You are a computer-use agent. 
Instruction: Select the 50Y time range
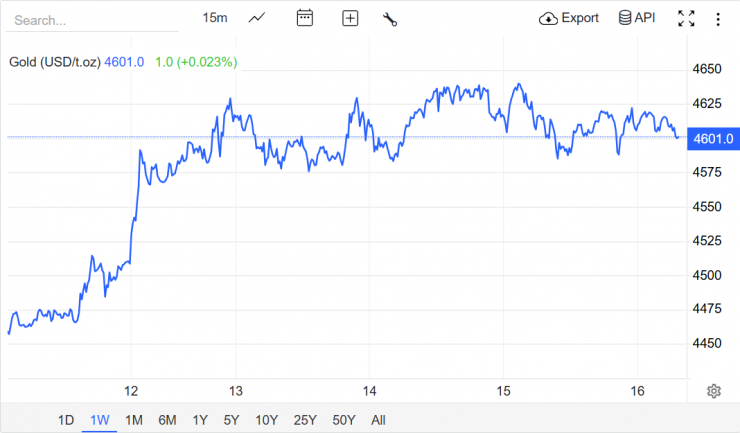(344, 420)
